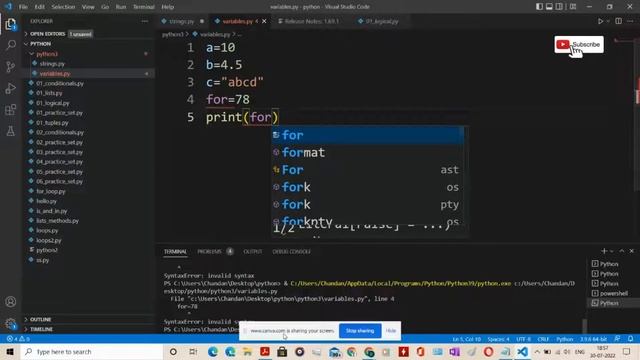Expand the Open Editors section

(x=47, y=34)
